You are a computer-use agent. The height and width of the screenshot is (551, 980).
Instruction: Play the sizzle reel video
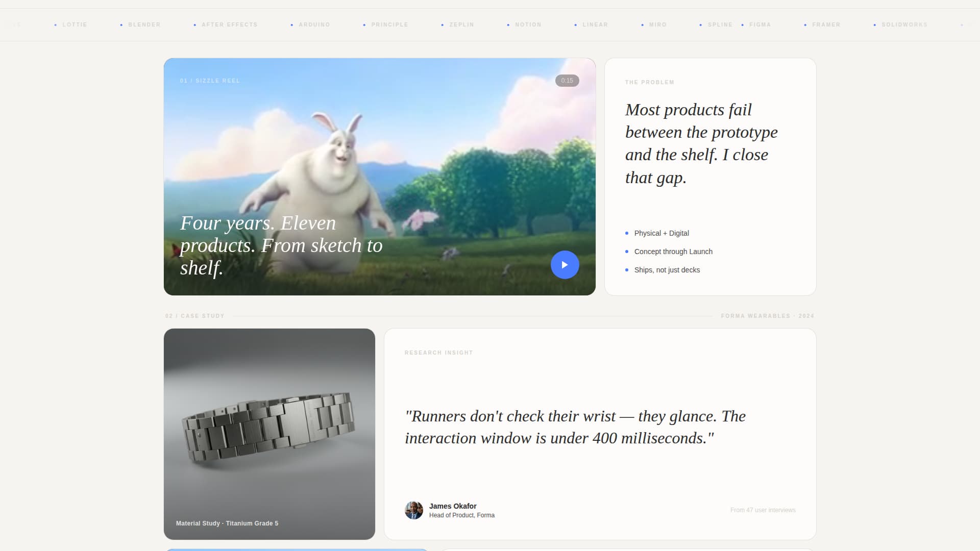point(565,265)
